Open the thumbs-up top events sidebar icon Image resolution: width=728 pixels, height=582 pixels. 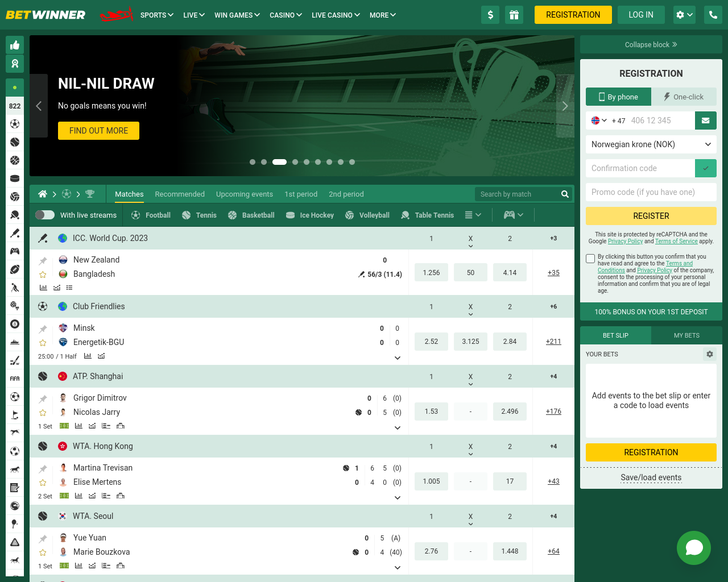tap(15, 45)
